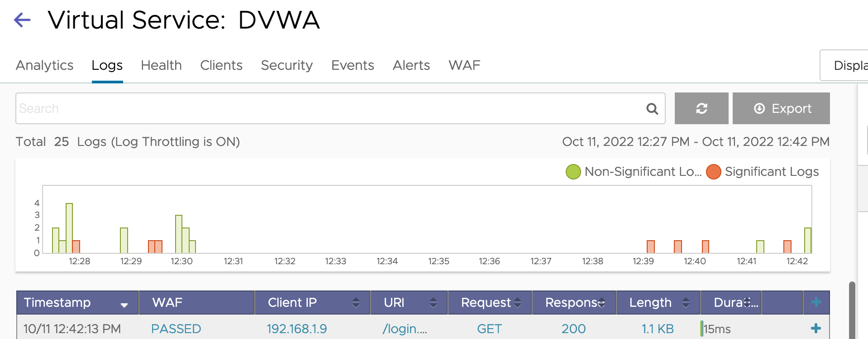Open the Events tab
868x339 pixels.
coord(353,65)
